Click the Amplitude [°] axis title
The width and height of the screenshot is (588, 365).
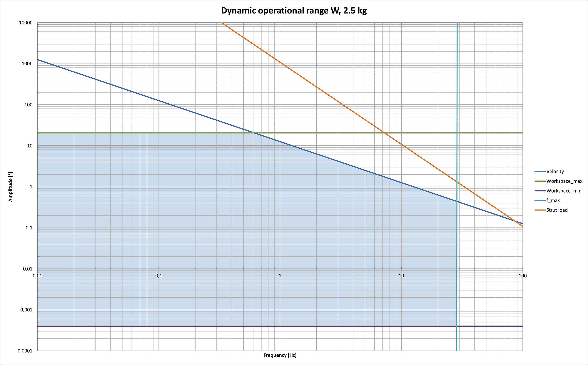point(11,187)
